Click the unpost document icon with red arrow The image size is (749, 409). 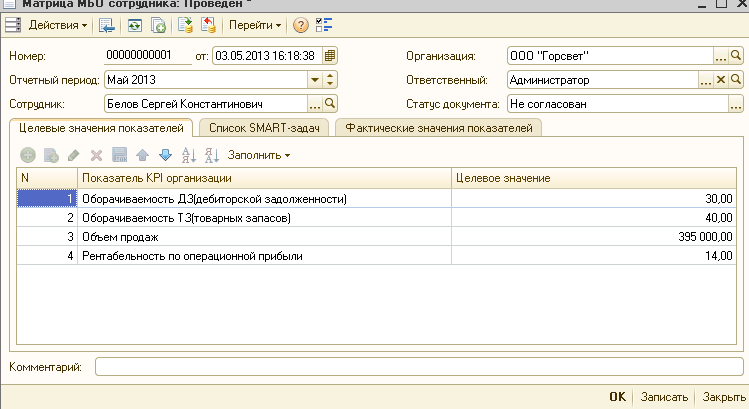pos(208,25)
